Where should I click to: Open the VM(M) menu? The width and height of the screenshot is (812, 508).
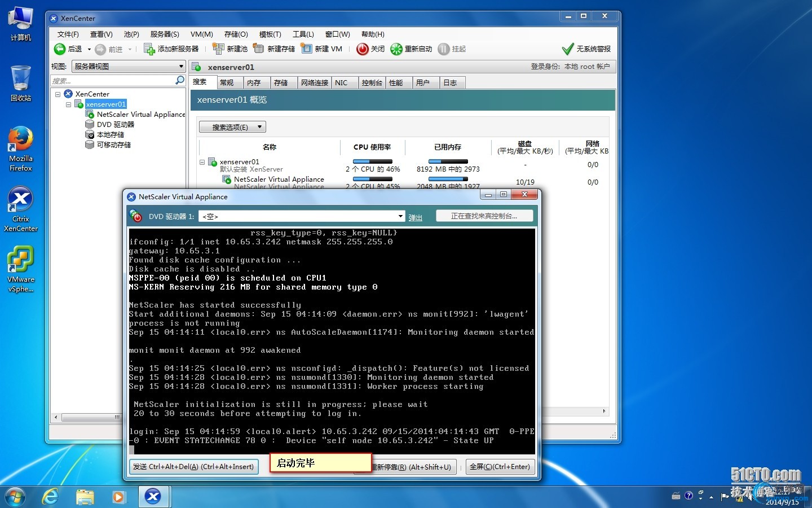[202, 34]
